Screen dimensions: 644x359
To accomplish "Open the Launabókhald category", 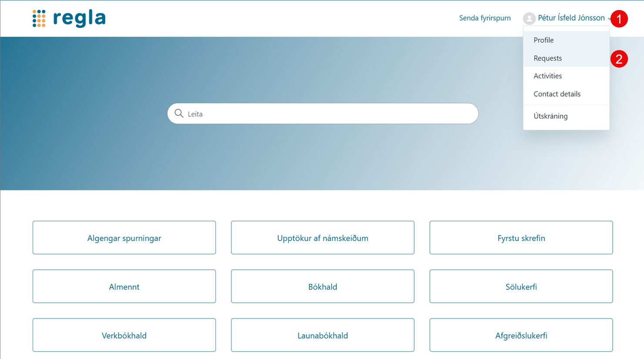I will pyautogui.click(x=322, y=335).
